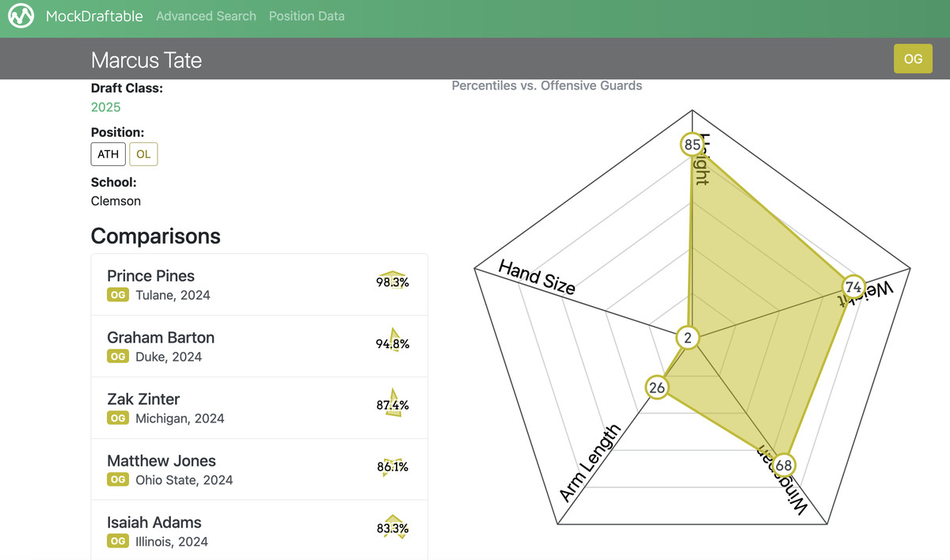950x560 pixels.
Task: Click the MockDraftable logo icon
Action: click(x=21, y=16)
